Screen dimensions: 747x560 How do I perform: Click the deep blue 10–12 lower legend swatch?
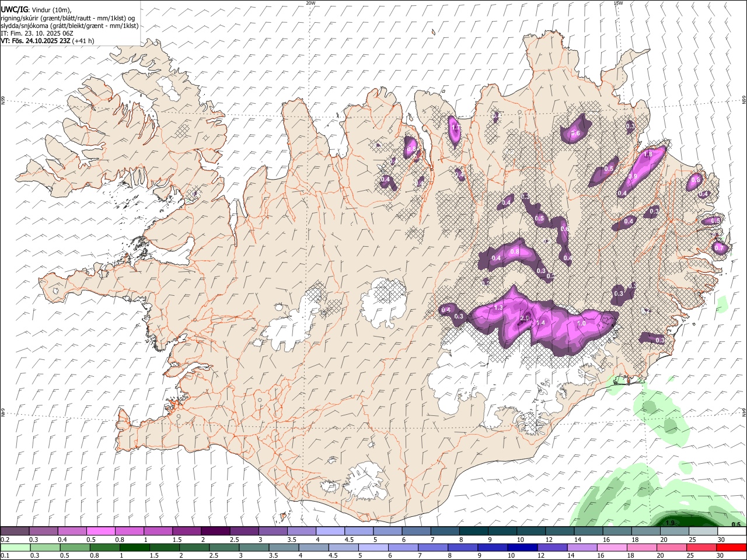click(522, 548)
